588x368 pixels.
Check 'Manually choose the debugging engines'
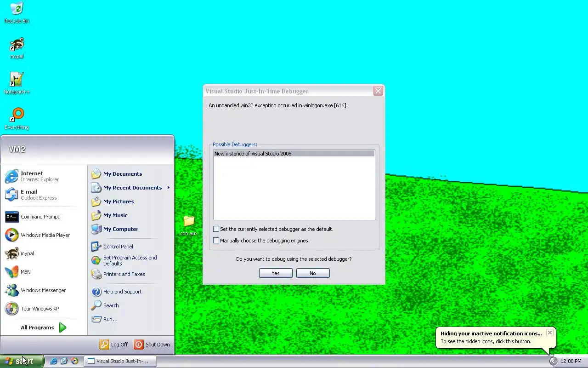point(216,240)
